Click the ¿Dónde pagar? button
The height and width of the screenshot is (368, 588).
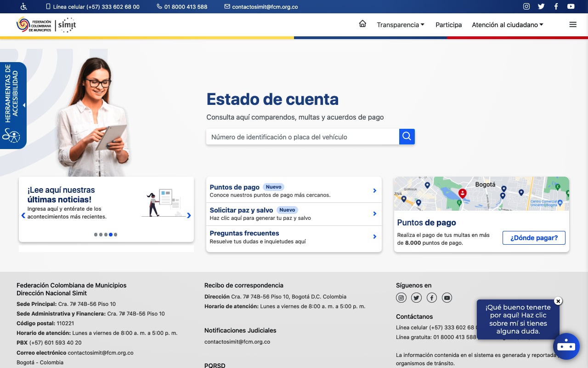[534, 238]
